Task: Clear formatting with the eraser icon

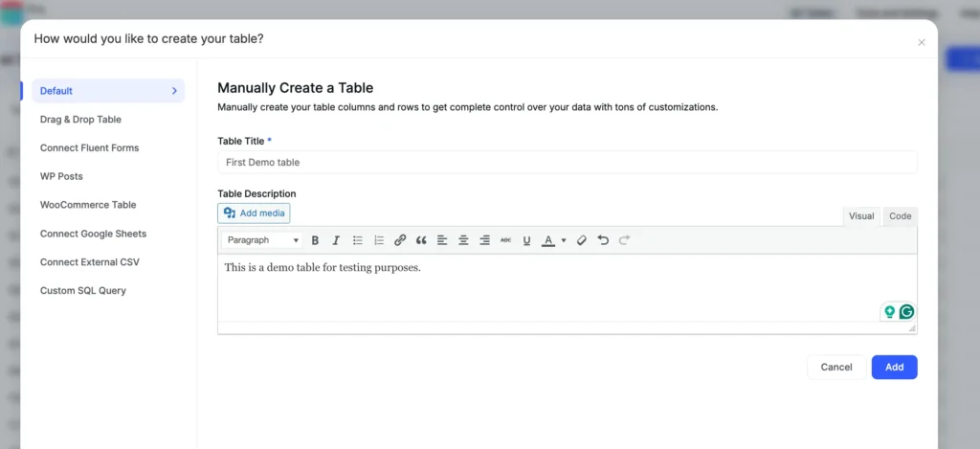Action: pyautogui.click(x=581, y=240)
